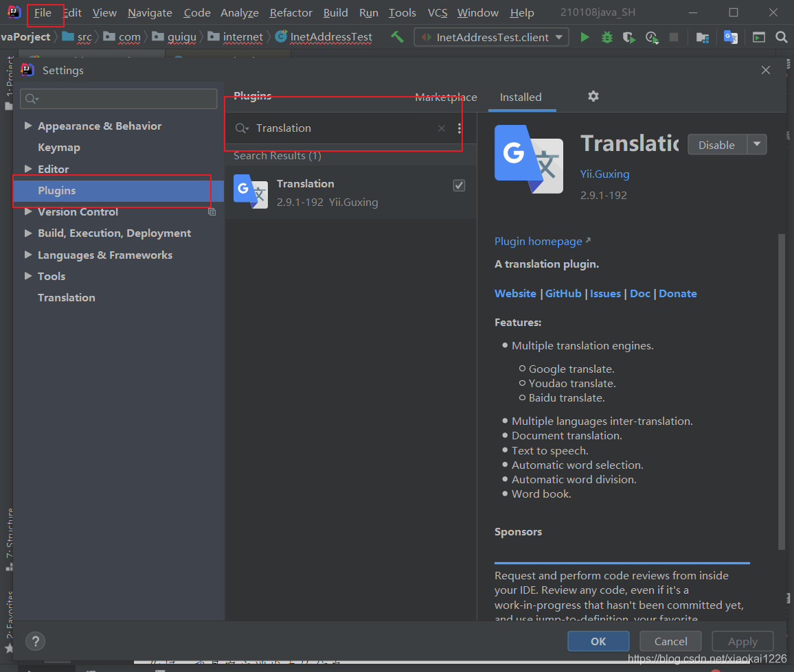
Task: Open the plugins gear settings icon
Action: tap(593, 96)
